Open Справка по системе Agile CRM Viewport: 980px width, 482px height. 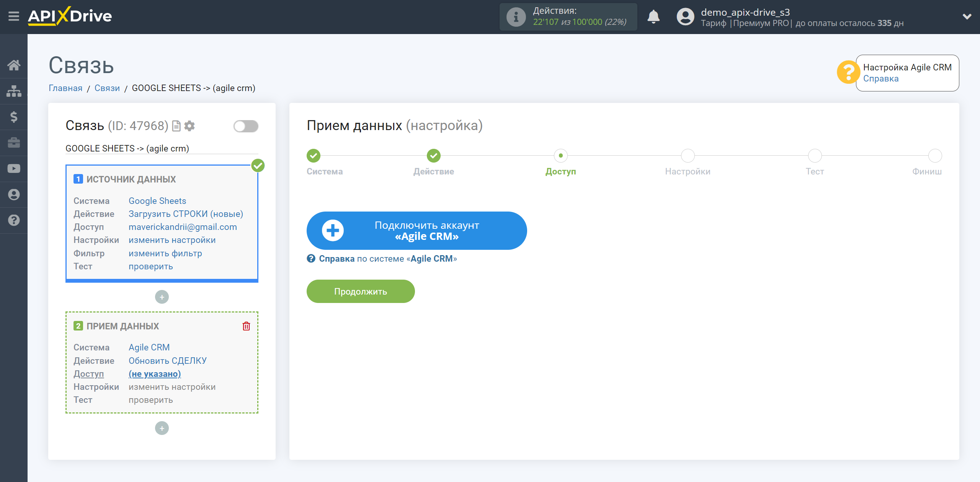coord(382,259)
